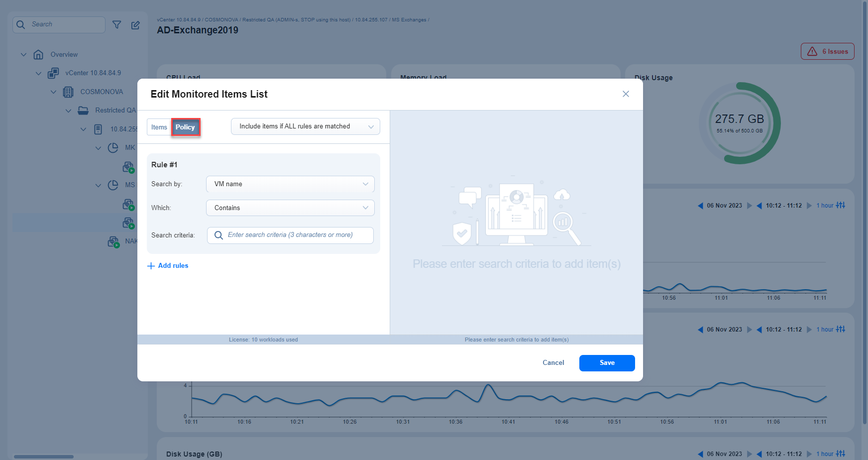
Task: Click the sidebar horizontal scrollbar
Action: tap(44, 457)
